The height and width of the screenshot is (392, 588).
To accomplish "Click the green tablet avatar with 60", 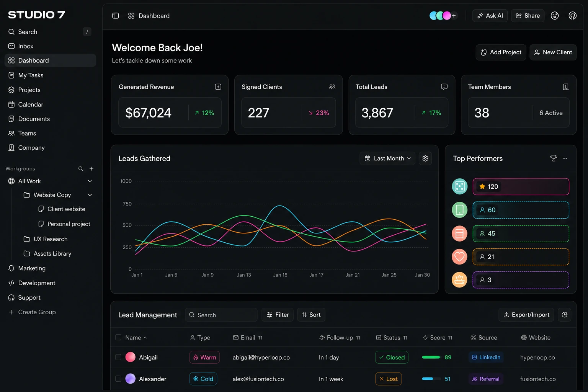I will 460,210.
